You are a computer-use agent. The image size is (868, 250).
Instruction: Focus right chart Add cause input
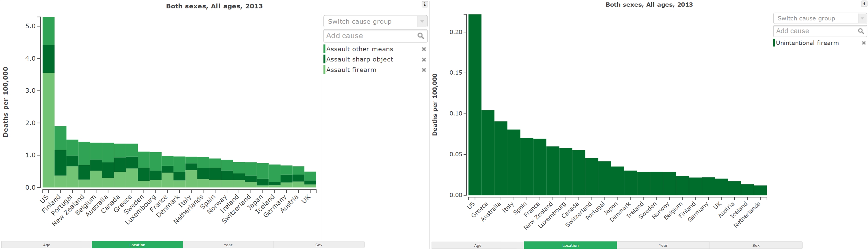(820, 31)
